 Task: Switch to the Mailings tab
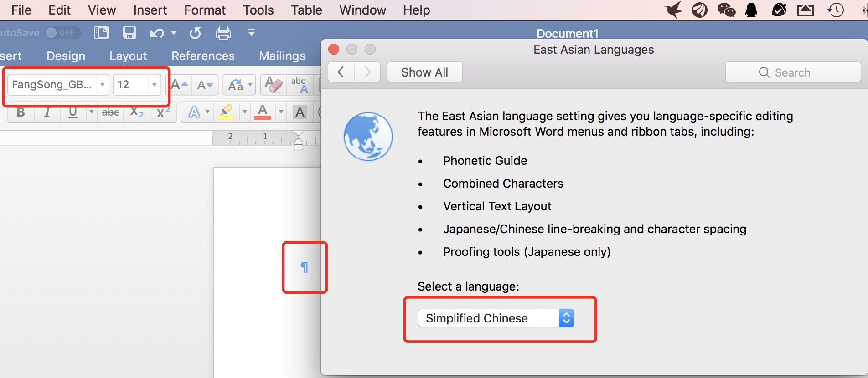tap(282, 56)
